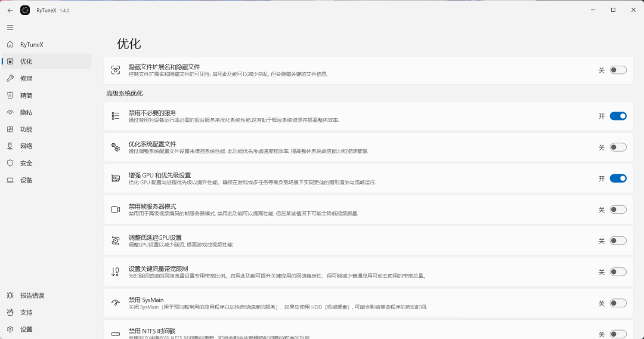Enable 优化系统配置文件 switch
The width and height of the screenshot is (644, 339).
tap(618, 147)
